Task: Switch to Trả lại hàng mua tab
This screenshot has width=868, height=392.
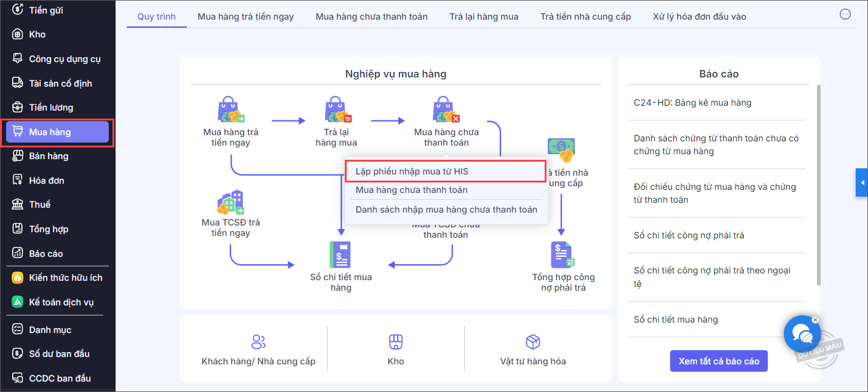Action: click(x=484, y=17)
